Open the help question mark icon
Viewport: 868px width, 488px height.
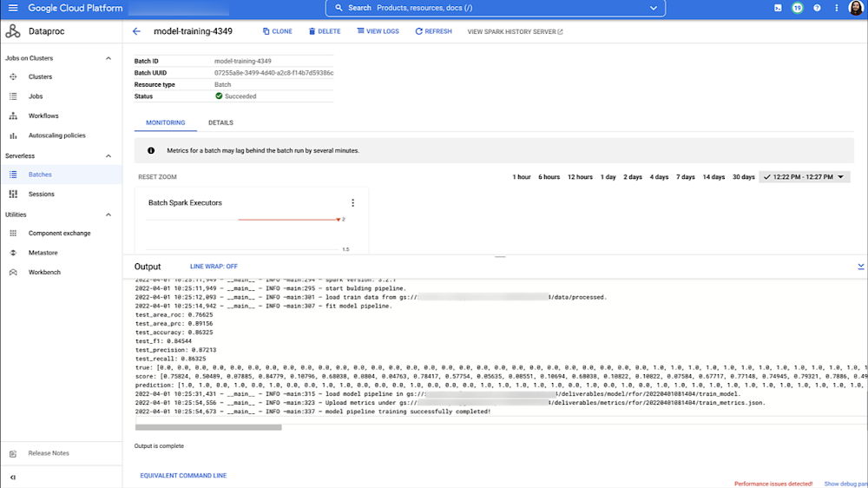coord(817,8)
